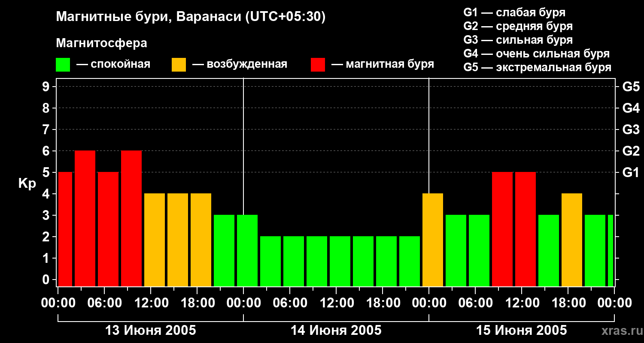Click the '06:00' time label under 13 Июня
Image resolution: width=644 pixels, height=343 pixels.
pyautogui.click(x=105, y=303)
